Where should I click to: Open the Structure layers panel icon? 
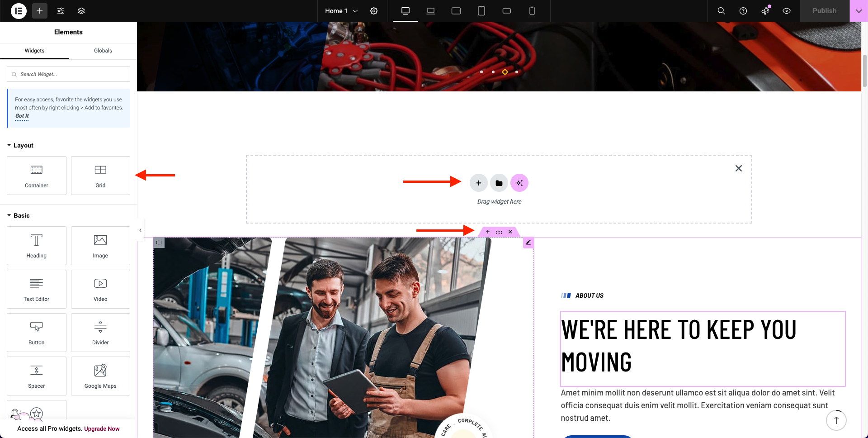pos(81,11)
